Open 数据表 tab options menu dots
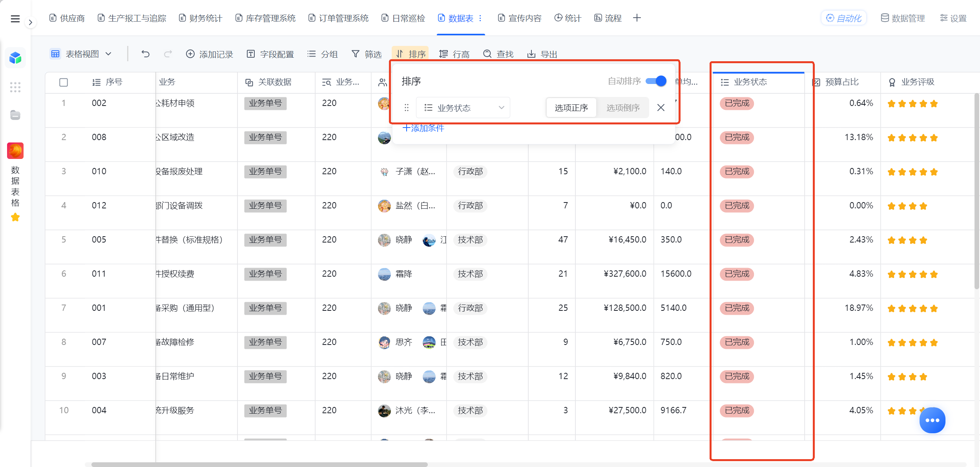 480,18
